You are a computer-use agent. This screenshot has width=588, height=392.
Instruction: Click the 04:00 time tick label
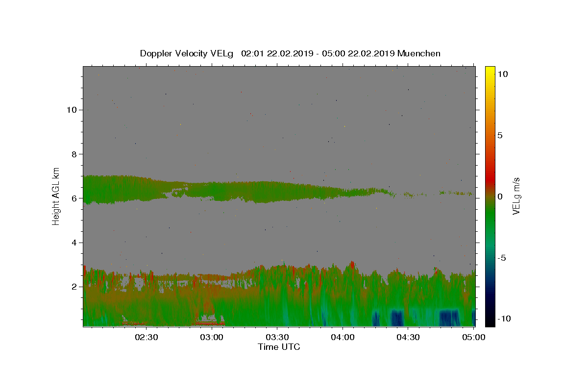pyautogui.click(x=343, y=337)
